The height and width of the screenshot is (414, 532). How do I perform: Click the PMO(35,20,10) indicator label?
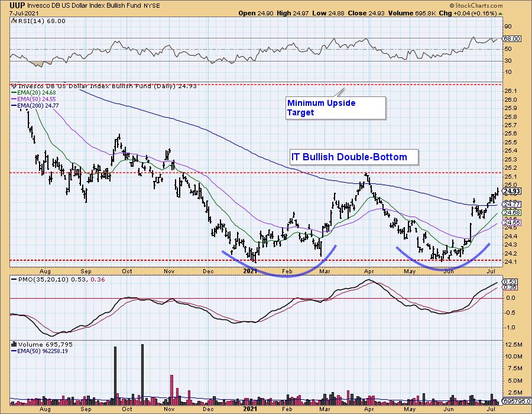click(59, 280)
